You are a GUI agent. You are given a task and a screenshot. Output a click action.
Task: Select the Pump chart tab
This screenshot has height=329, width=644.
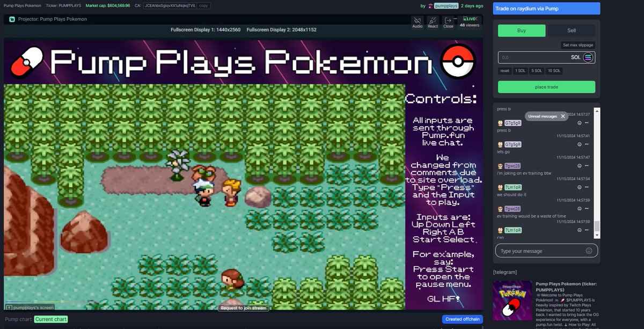point(18,319)
